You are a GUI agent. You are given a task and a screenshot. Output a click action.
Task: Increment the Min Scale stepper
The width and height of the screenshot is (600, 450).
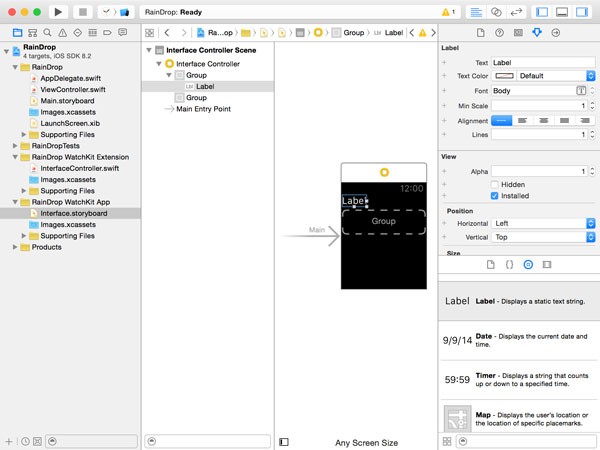(x=592, y=103)
